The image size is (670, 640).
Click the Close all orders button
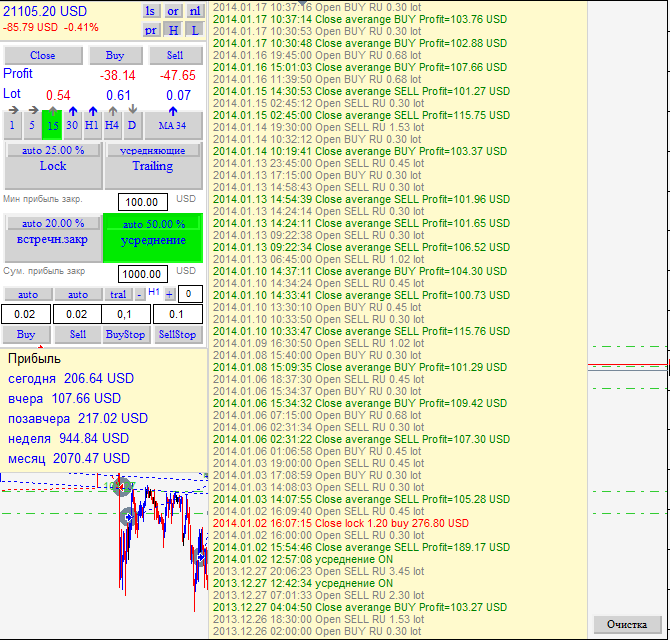click(x=43, y=56)
